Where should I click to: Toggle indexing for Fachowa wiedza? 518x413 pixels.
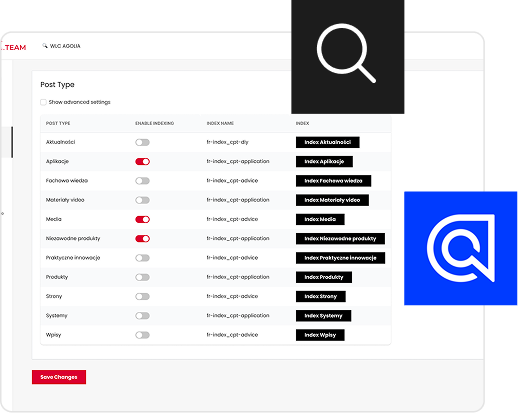click(x=142, y=181)
